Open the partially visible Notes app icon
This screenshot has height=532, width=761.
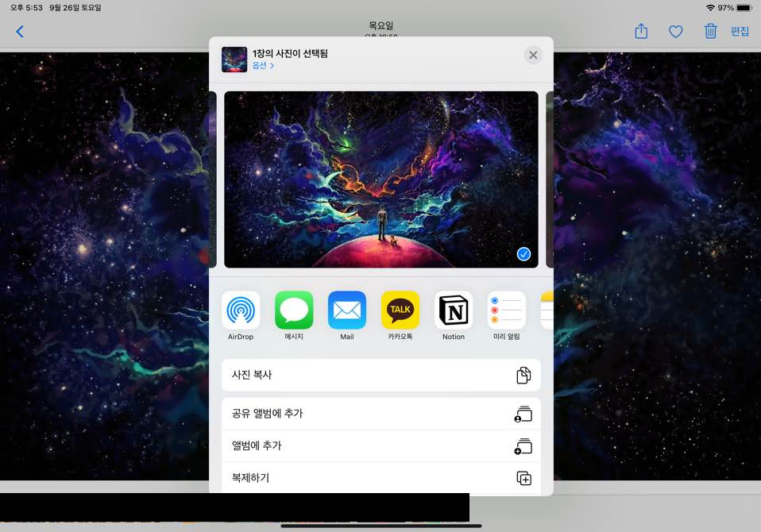point(547,310)
